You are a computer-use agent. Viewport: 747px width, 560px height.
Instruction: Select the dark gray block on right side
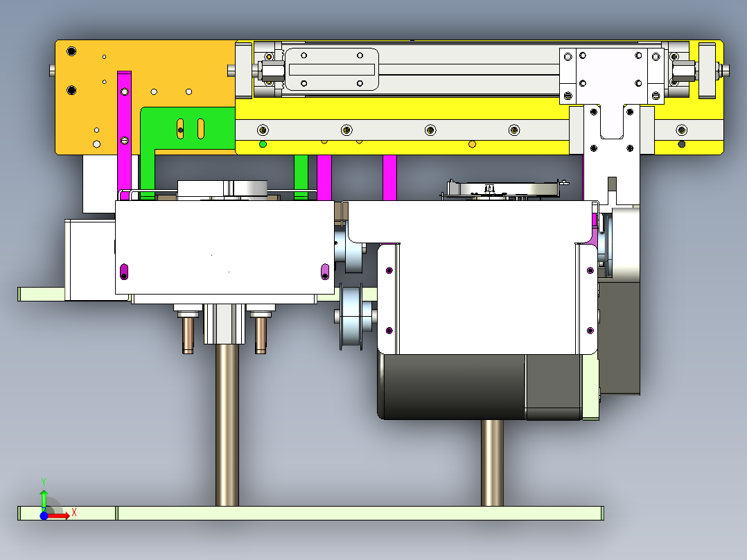coord(619,338)
